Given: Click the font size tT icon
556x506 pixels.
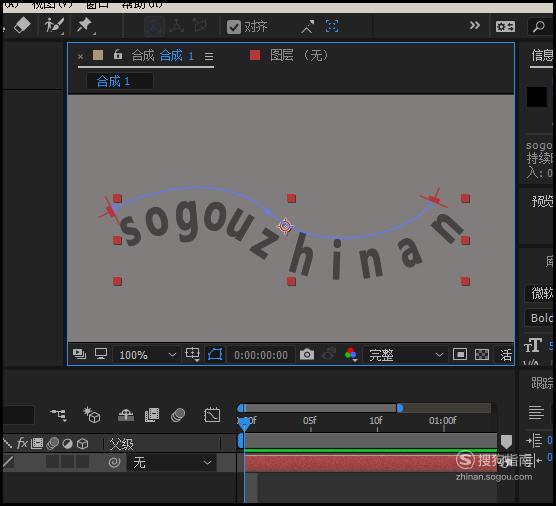Looking at the screenshot, I should (533, 345).
